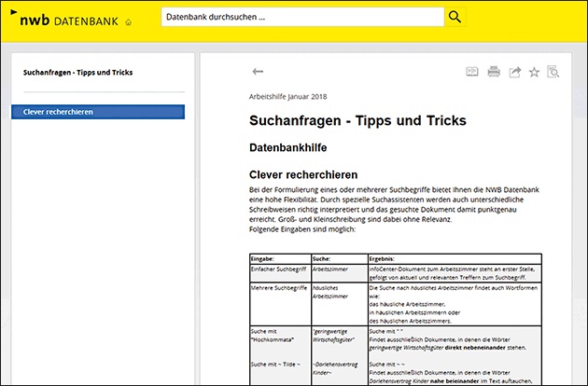588x386 pixels.
Task: Open the reading view book icon
Action: (472, 72)
